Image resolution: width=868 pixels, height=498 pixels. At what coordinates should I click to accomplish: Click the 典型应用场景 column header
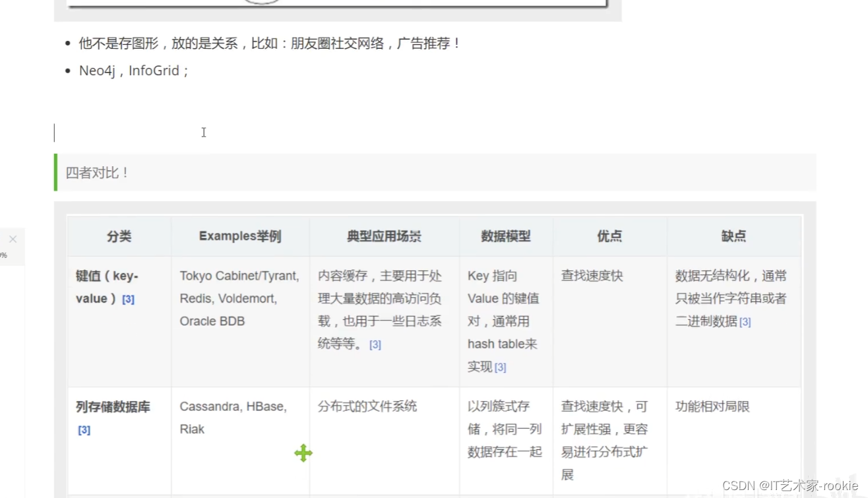point(385,236)
